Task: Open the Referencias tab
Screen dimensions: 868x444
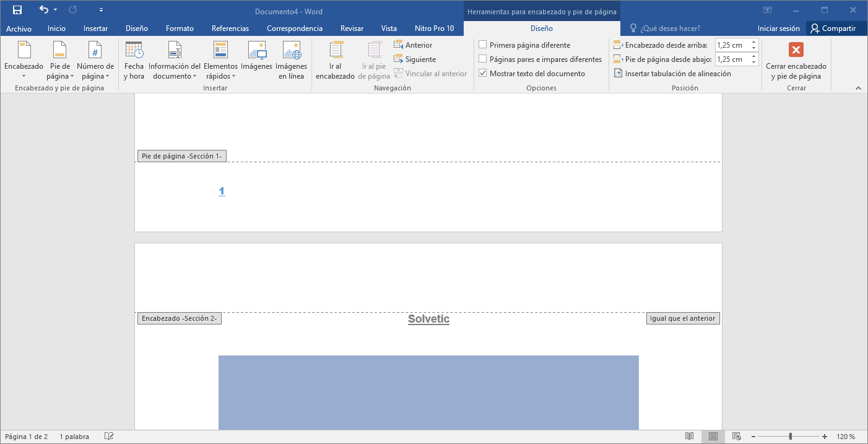Action: click(x=230, y=28)
